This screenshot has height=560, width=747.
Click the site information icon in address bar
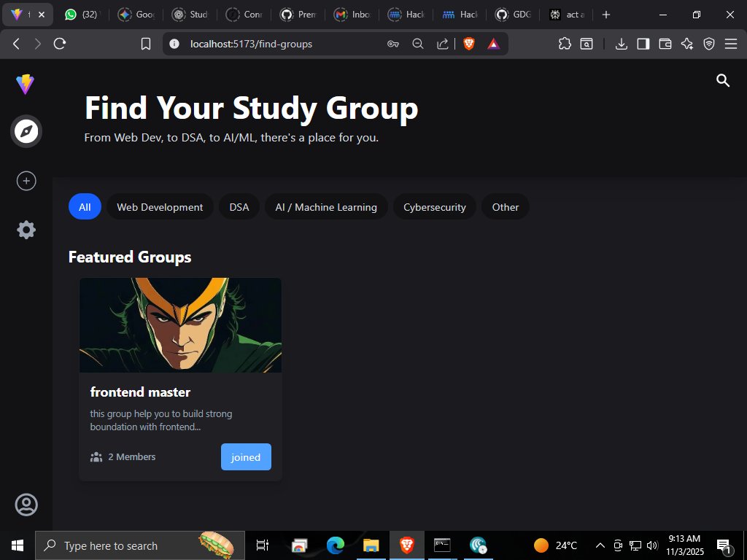click(174, 44)
